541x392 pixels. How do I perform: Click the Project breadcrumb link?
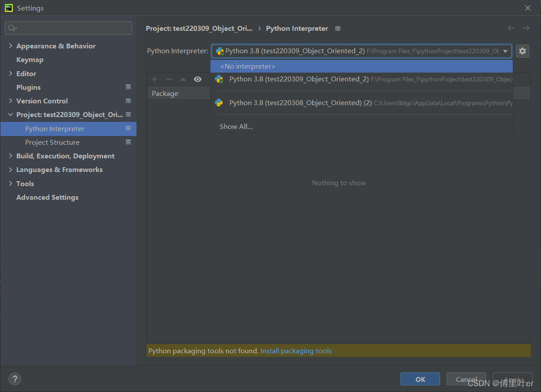click(199, 28)
